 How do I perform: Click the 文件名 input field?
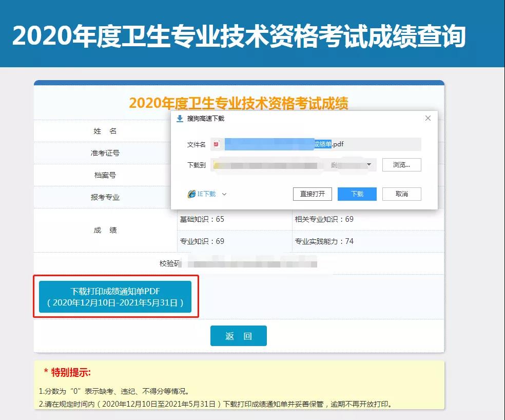tap(316, 144)
